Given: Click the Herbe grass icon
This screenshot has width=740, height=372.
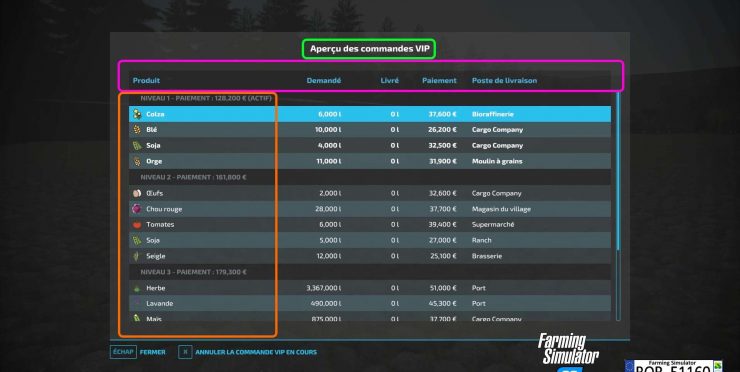Looking at the screenshot, I should (x=137, y=288).
